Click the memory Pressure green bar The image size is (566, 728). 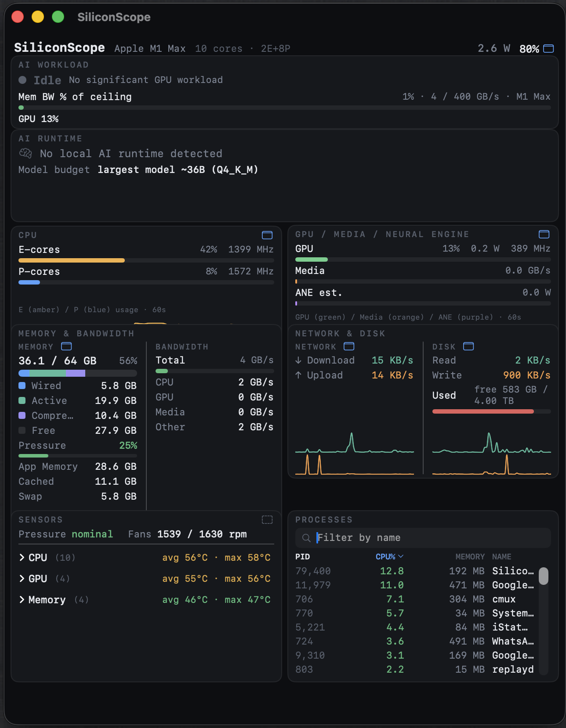33,456
